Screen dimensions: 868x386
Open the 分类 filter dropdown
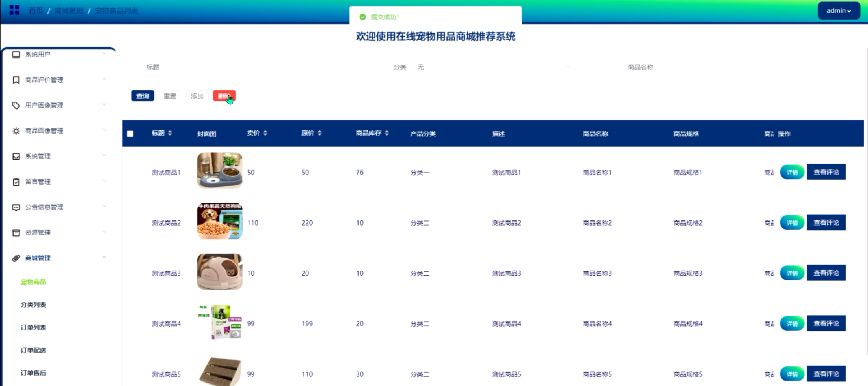(492, 67)
